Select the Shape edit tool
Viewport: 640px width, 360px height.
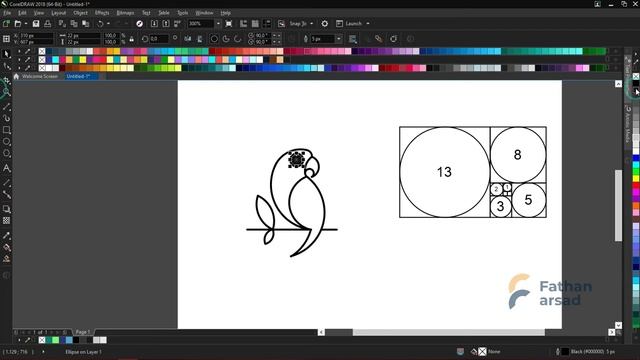[7, 66]
